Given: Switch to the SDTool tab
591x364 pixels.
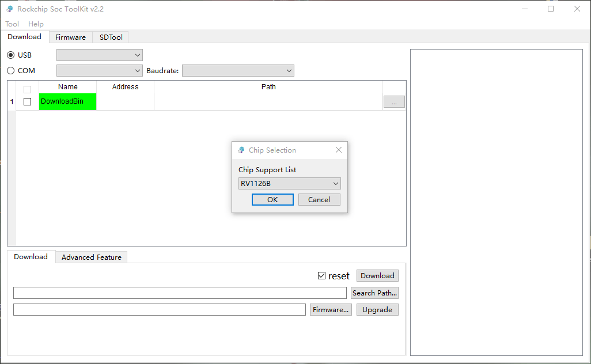Looking at the screenshot, I should pyautogui.click(x=111, y=37).
